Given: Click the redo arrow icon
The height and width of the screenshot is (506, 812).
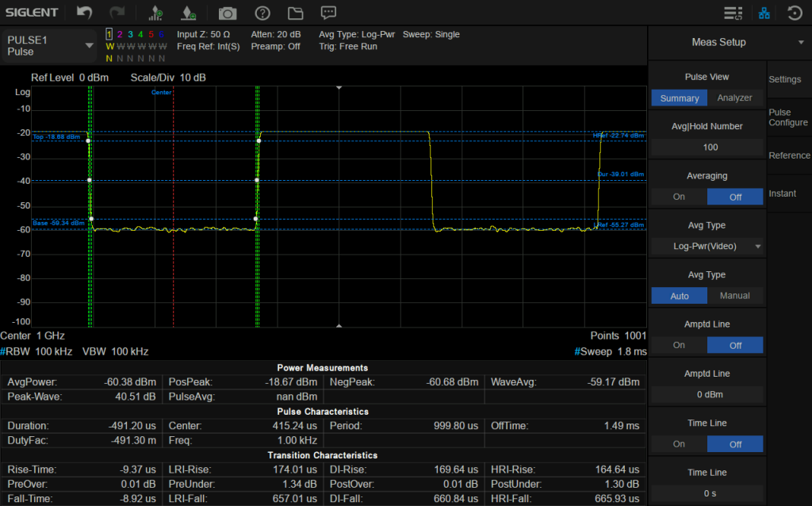Looking at the screenshot, I should [x=117, y=13].
